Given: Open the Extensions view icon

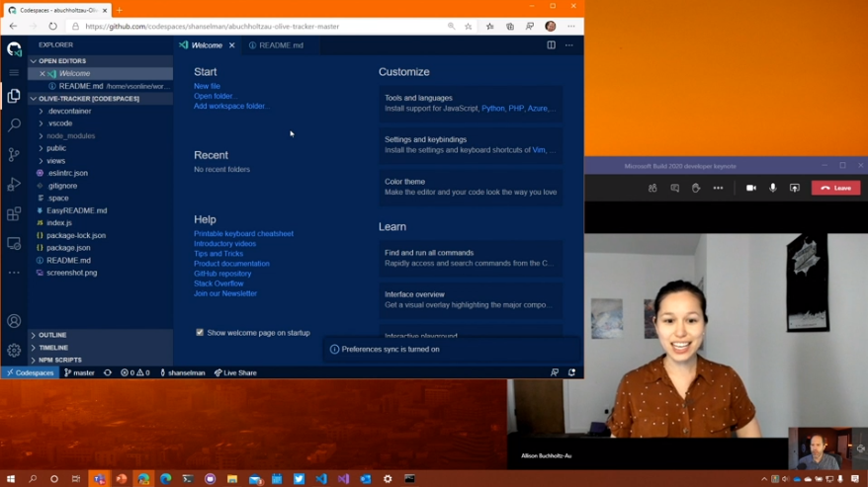Looking at the screenshot, I should coord(14,214).
